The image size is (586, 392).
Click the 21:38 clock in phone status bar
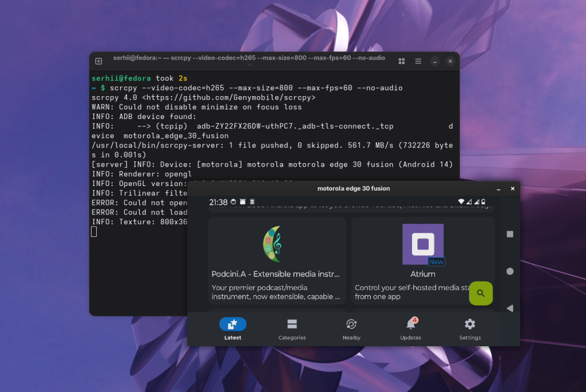(x=218, y=202)
